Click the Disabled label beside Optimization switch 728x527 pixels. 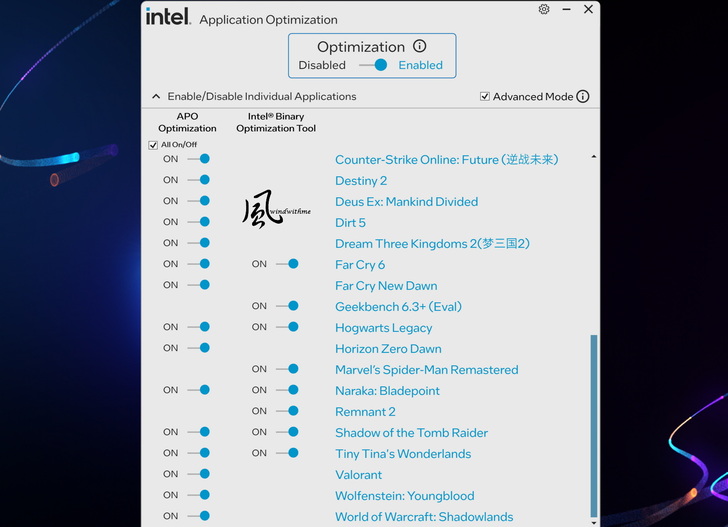tap(322, 65)
